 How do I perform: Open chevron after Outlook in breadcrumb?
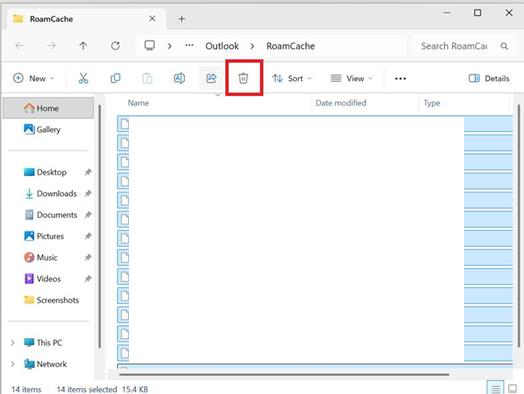pyautogui.click(x=252, y=46)
